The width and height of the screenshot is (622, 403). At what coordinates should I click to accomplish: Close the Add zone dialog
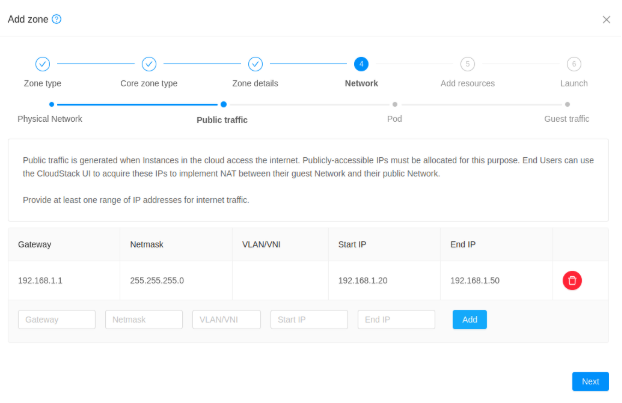pyautogui.click(x=606, y=19)
